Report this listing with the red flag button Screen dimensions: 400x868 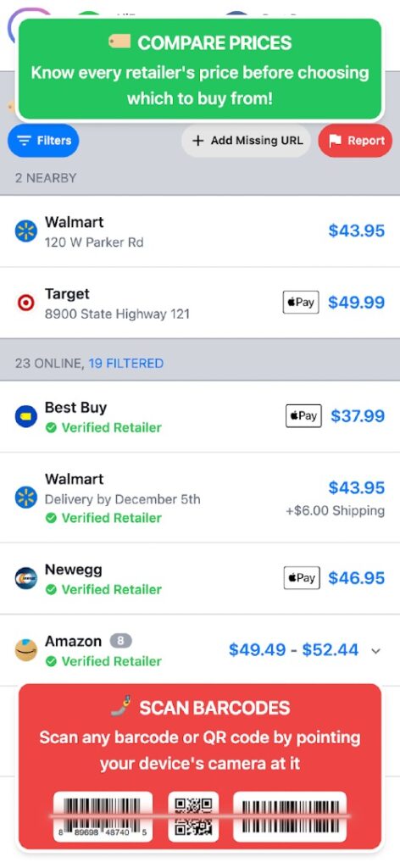pyautogui.click(x=355, y=141)
